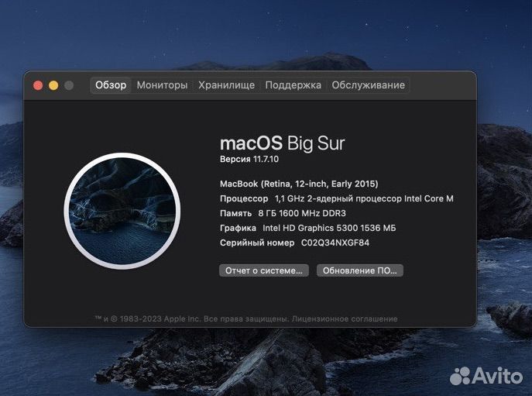This screenshot has width=532, height=396.
Task: Click the Память label
Action: [x=236, y=213]
